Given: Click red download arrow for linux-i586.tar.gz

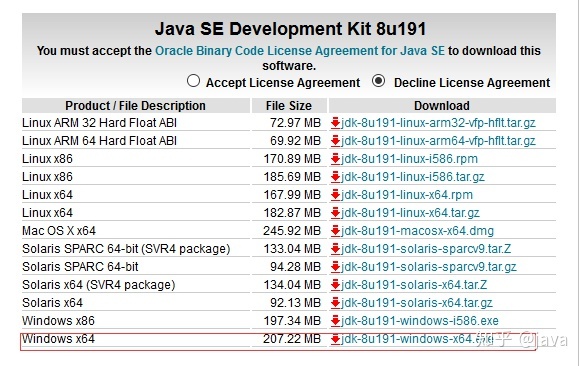Looking at the screenshot, I should tap(335, 177).
